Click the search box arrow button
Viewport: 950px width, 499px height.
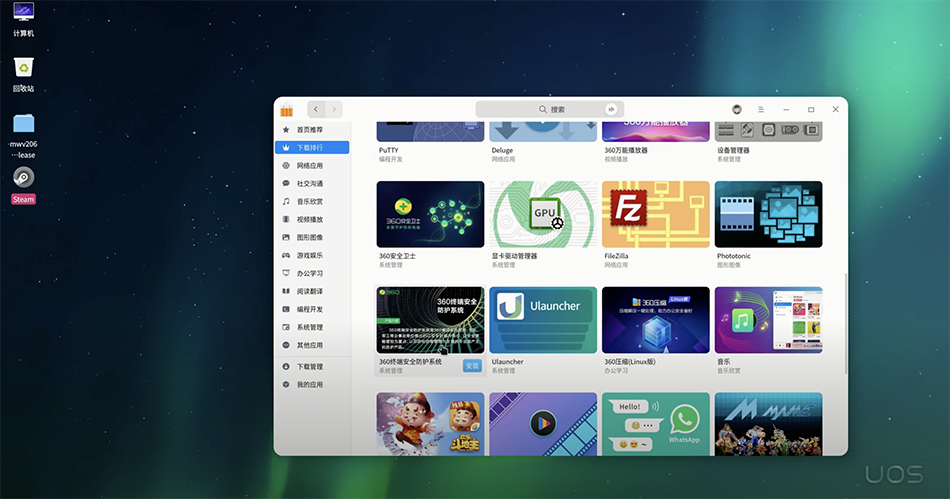(x=611, y=110)
